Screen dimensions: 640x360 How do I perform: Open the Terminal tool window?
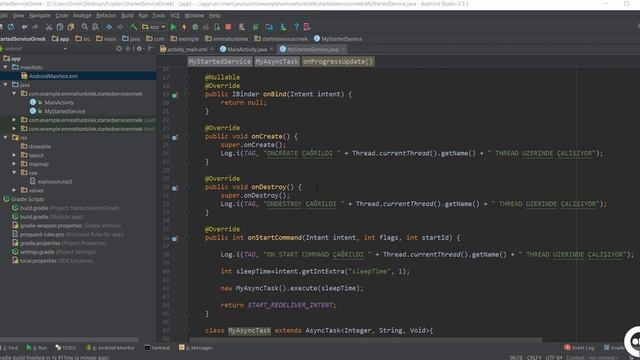click(157, 348)
